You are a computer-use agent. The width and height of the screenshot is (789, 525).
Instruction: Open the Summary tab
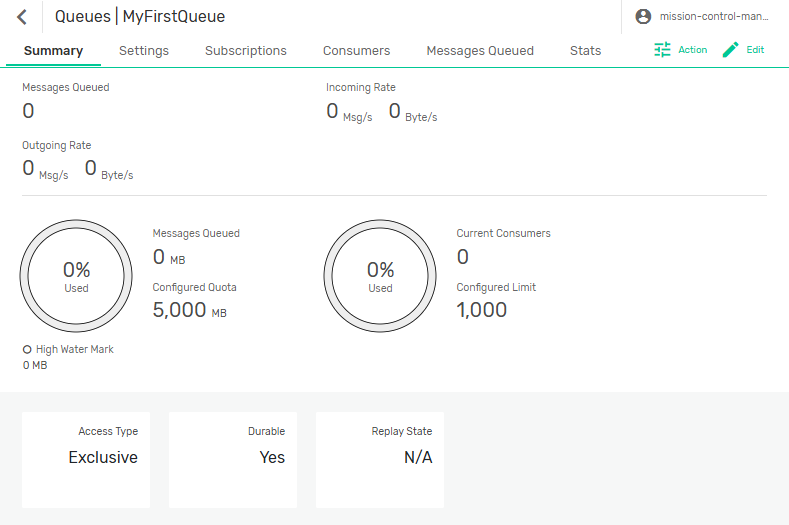pos(53,51)
